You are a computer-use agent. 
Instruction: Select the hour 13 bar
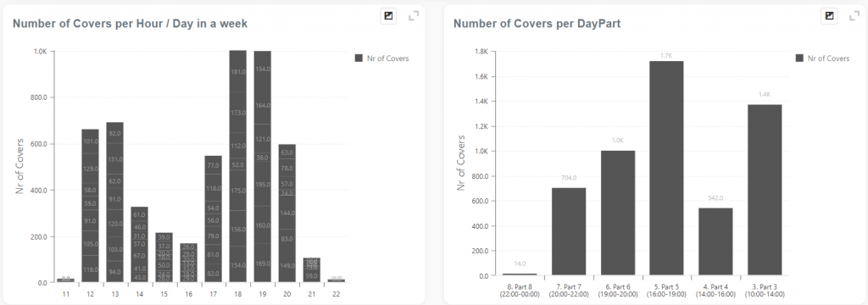114,202
